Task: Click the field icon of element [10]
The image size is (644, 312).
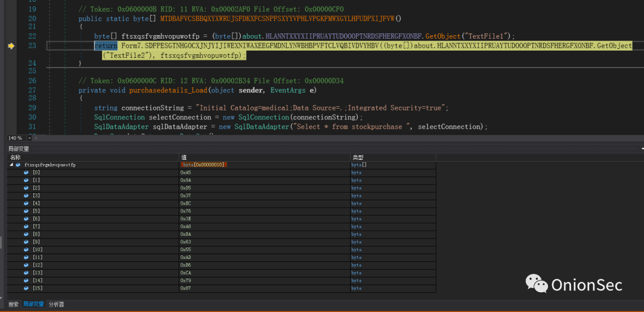Action: [26, 249]
